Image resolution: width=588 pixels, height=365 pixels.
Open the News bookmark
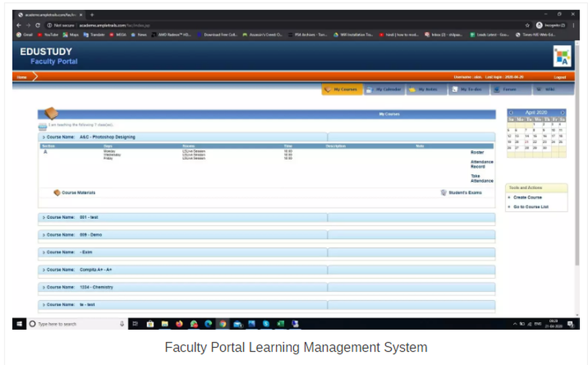coord(139,35)
